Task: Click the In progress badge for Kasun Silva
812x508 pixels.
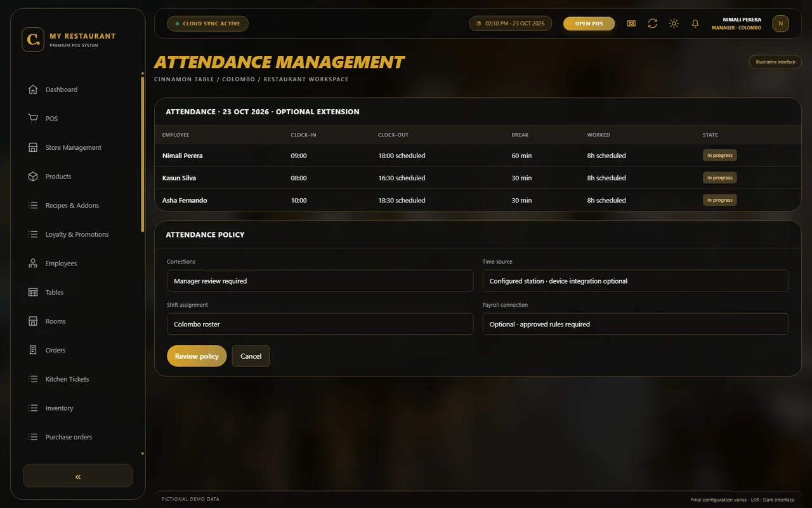Action: coord(719,178)
